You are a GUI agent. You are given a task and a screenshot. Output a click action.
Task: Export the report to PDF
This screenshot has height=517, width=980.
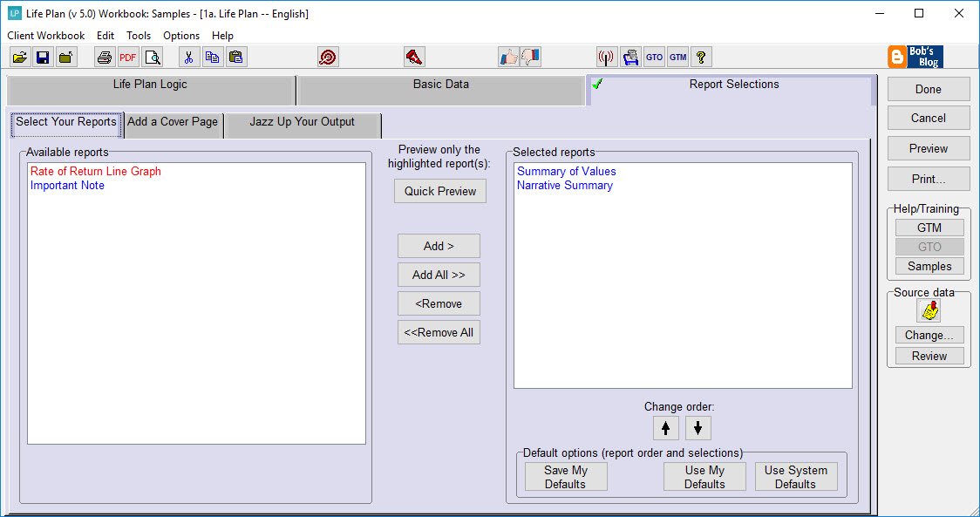127,56
